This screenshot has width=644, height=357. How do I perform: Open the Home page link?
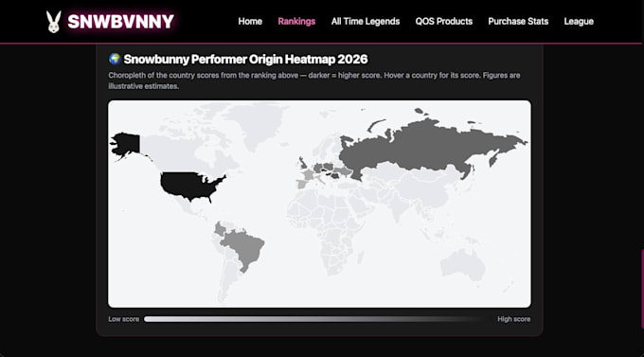coord(250,22)
